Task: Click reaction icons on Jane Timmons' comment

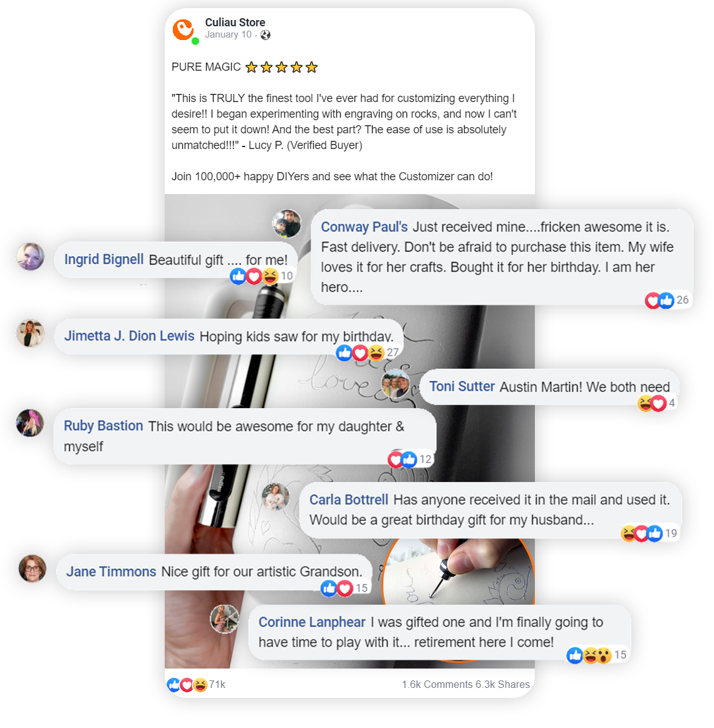Action: [344, 588]
